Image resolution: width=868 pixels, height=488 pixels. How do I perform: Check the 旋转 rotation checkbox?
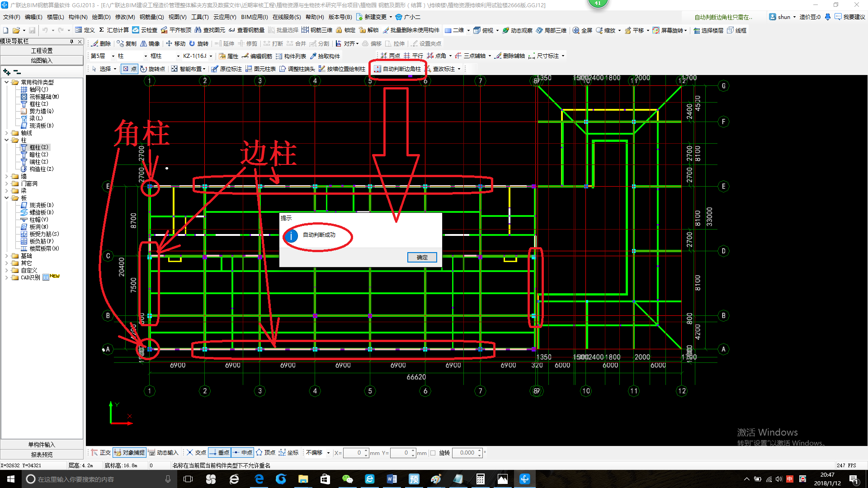[x=433, y=453]
